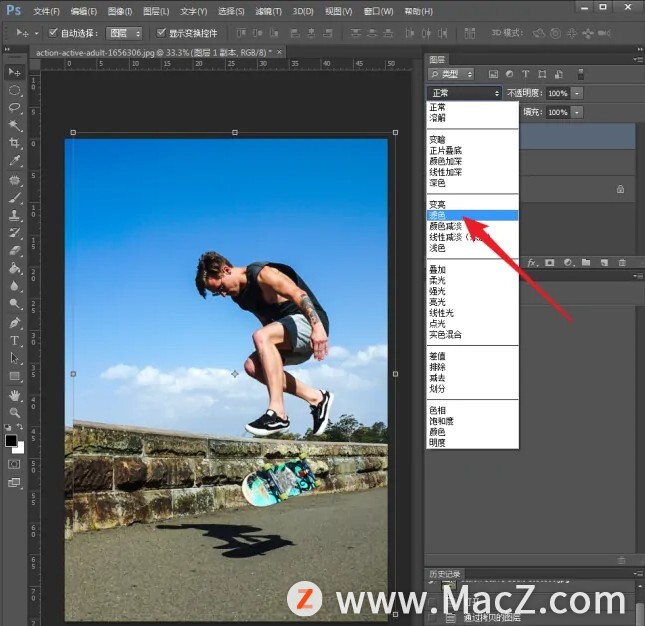
Task: Click the 填充 fill percentage field
Action: coord(556,113)
